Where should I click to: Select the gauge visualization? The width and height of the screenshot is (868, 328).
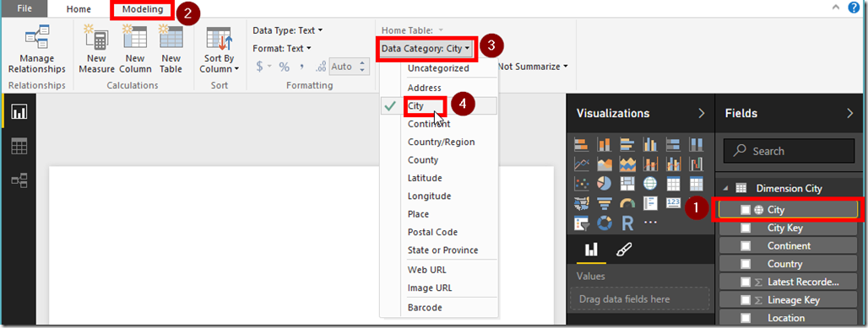point(627,203)
